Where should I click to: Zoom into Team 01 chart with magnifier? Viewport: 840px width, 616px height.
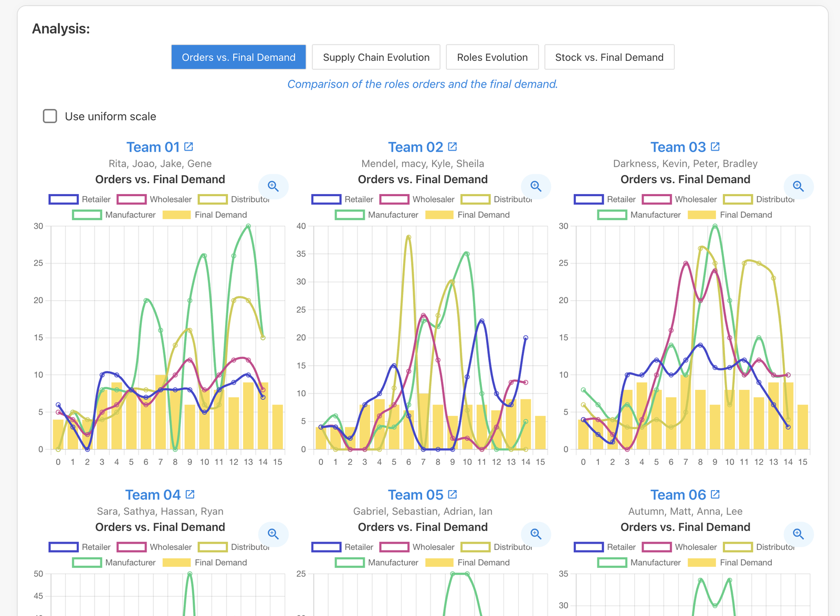coord(274,186)
